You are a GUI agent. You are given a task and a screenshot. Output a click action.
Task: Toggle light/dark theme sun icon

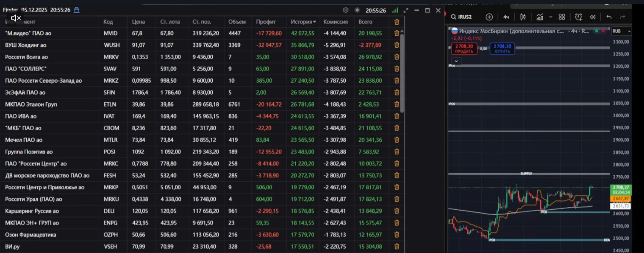[x=357, y=10]
